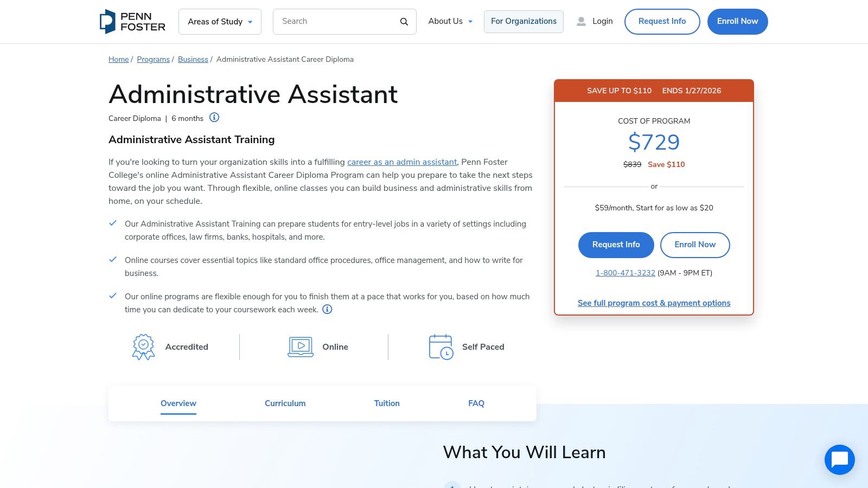Click the crossed-out $839 original price

point(632,164)
